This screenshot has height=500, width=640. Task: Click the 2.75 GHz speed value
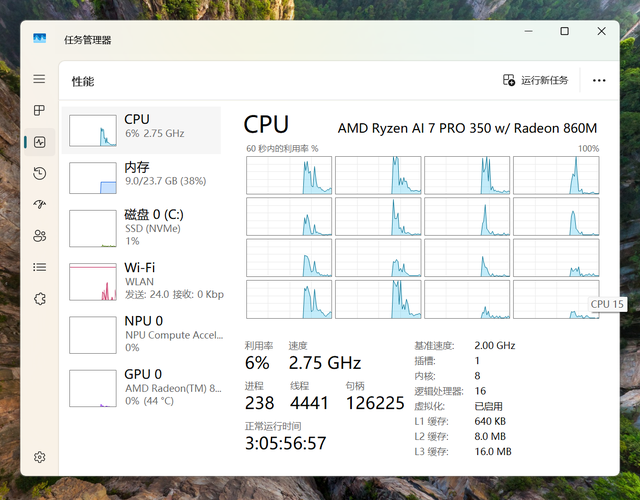tap(325, 363)
